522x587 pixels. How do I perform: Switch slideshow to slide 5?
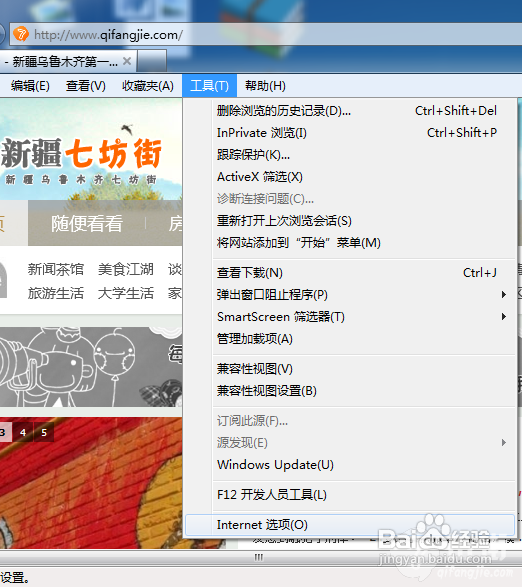pyautogui.click(x=44, y=432)
